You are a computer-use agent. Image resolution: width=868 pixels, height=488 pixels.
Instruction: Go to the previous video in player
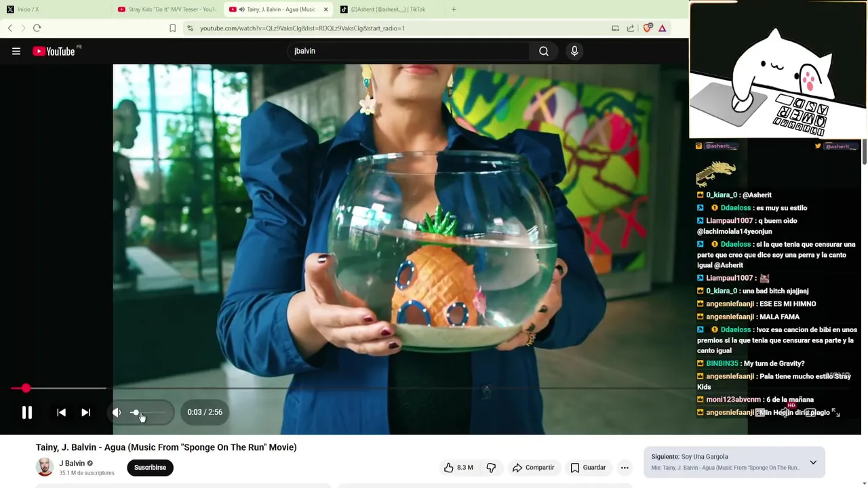pyautogui.click(x=61, y=412)
